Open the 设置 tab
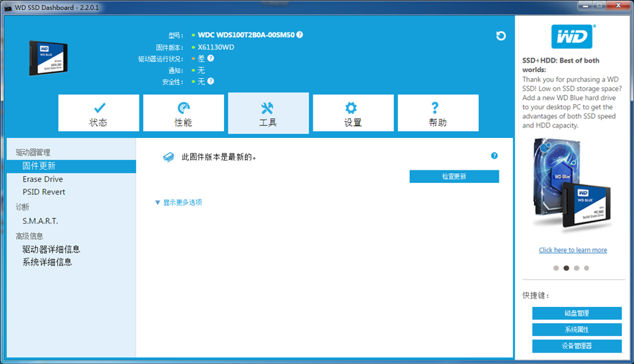 (x=353, y=113)
